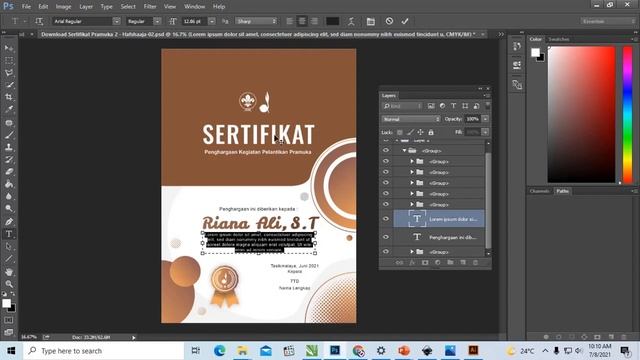640x360 pixels.
Task: Open the Essentials workspace dropdown
Action: [x=608, y=21]
